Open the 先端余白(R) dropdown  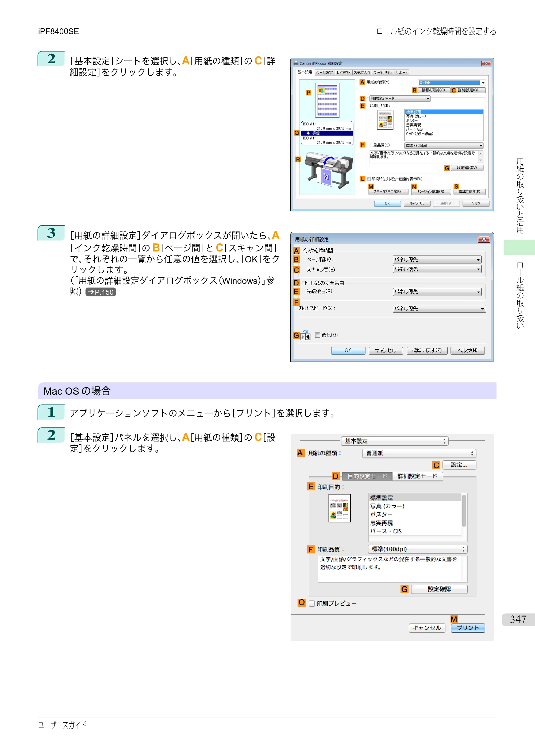pyautogui.click(x=437, y=292)
